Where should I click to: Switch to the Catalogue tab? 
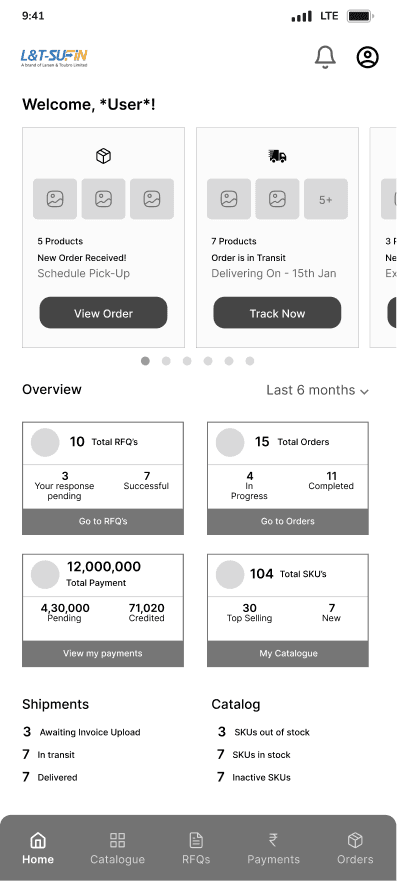pyautogui.click(x=117, y=849)
